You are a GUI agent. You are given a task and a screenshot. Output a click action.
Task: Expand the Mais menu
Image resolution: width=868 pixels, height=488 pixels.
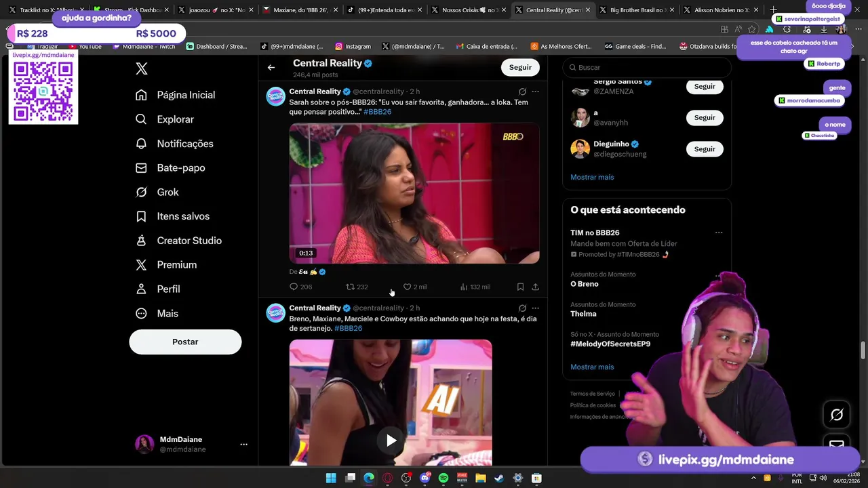click(x=157, y=313)
